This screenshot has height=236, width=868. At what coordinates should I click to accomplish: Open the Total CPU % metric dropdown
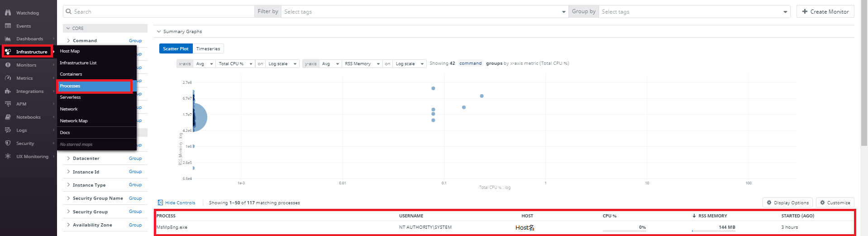pyautogui.click(x=235, y=64)
